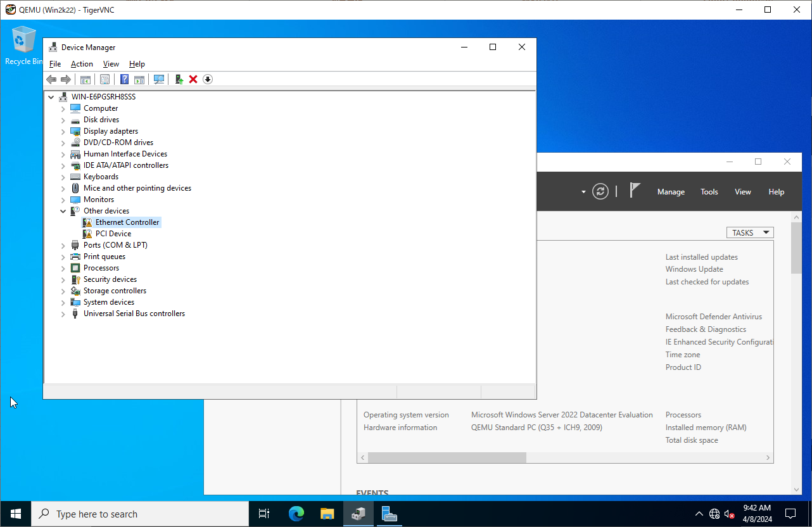This screenshot has width=812, height=527.
Task: Select Print queues category
Action: point(105,257)
